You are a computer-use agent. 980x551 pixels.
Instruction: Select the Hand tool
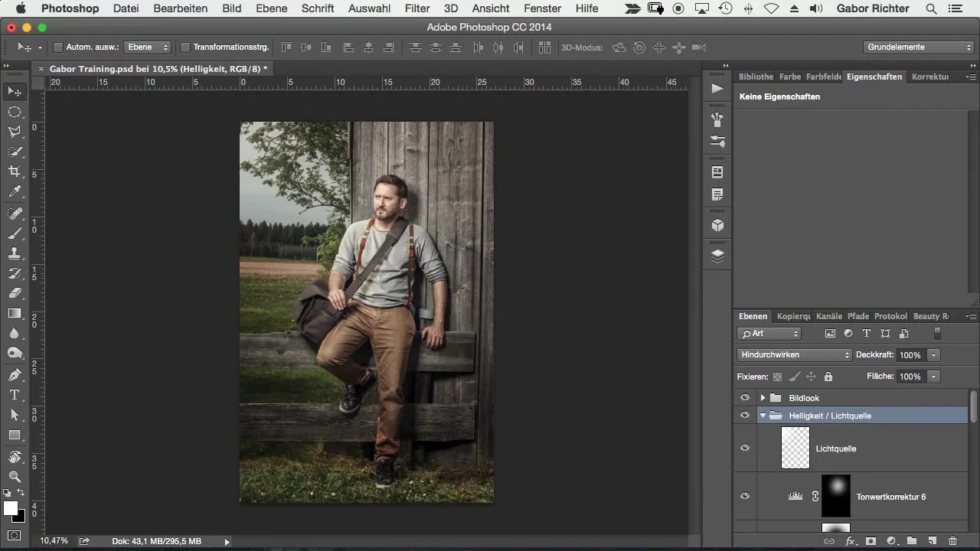point(15,457)
